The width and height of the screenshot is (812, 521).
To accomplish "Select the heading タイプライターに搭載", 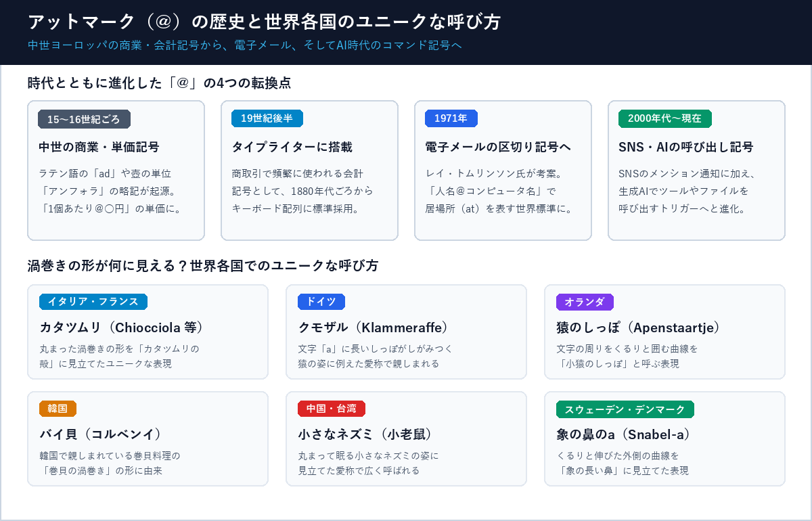I will 292,147.
